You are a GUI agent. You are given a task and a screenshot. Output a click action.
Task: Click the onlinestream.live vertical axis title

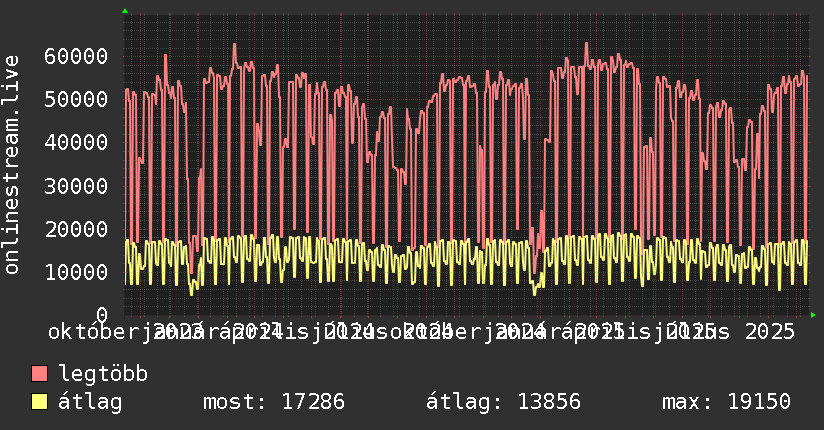coord(12,165)
